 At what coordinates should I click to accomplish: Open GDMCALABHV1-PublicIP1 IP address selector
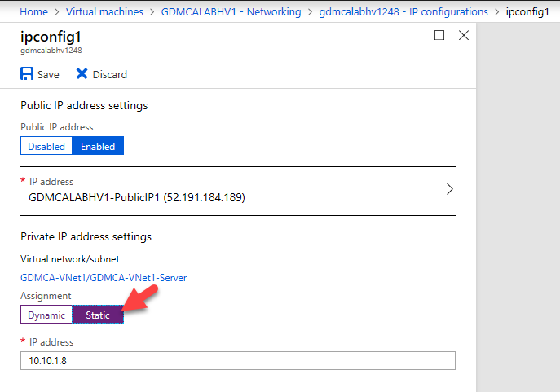pos(238,191)
